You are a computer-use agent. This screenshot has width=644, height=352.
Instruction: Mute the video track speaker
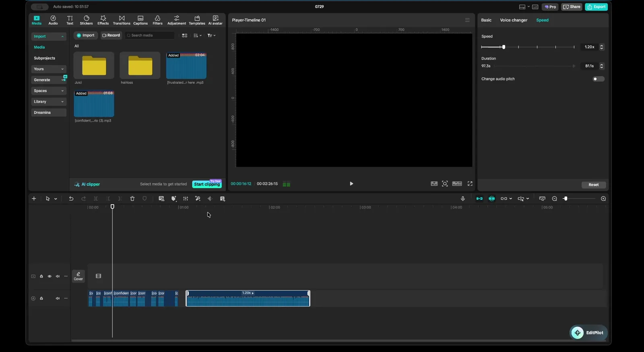(x=58, y=276)
